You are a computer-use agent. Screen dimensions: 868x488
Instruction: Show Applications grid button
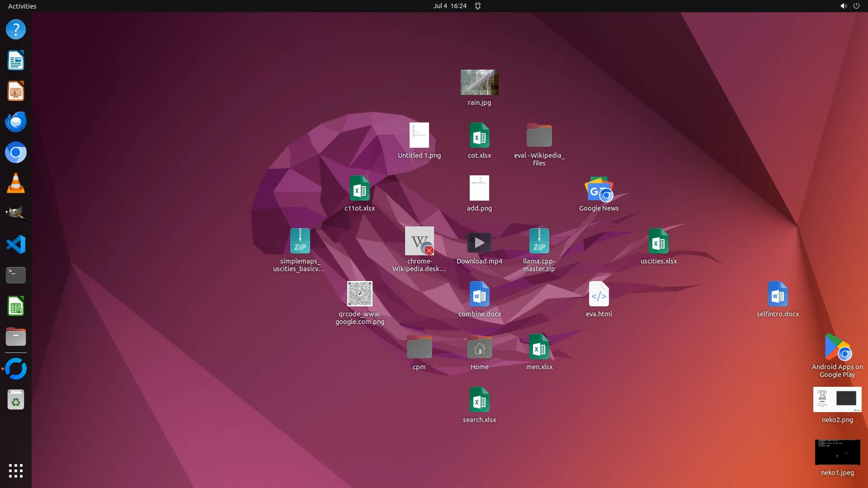pos(16,471)
